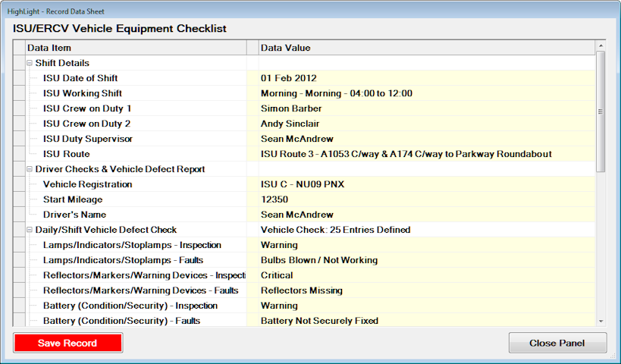
Task: Click the scrollbar down arrow
Action: 601,322
